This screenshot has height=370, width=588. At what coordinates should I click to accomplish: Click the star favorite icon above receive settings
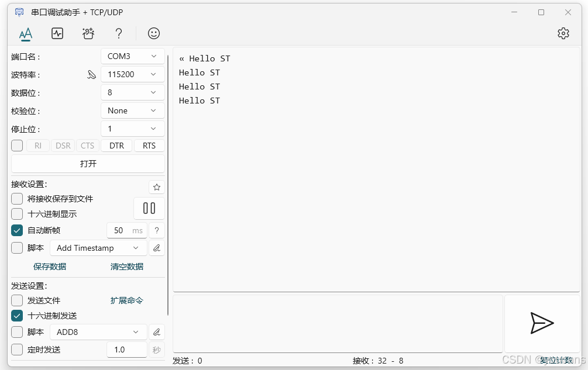coord(156,187)
